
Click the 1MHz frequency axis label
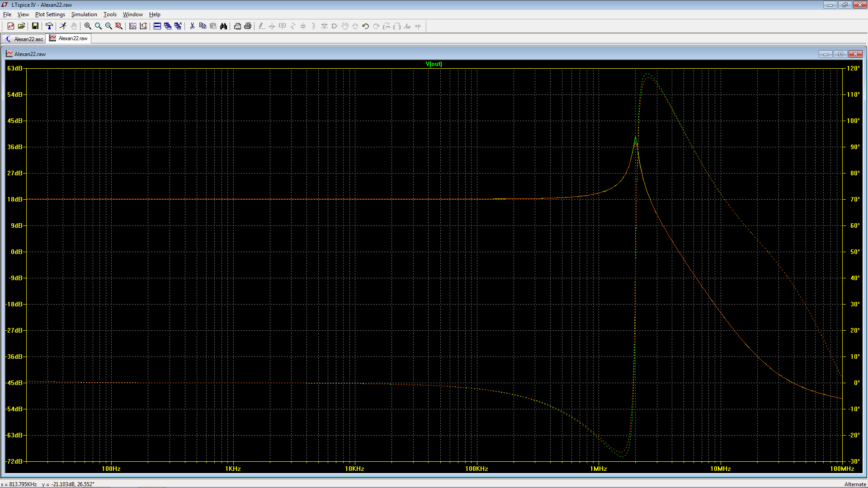pos(598,469)
